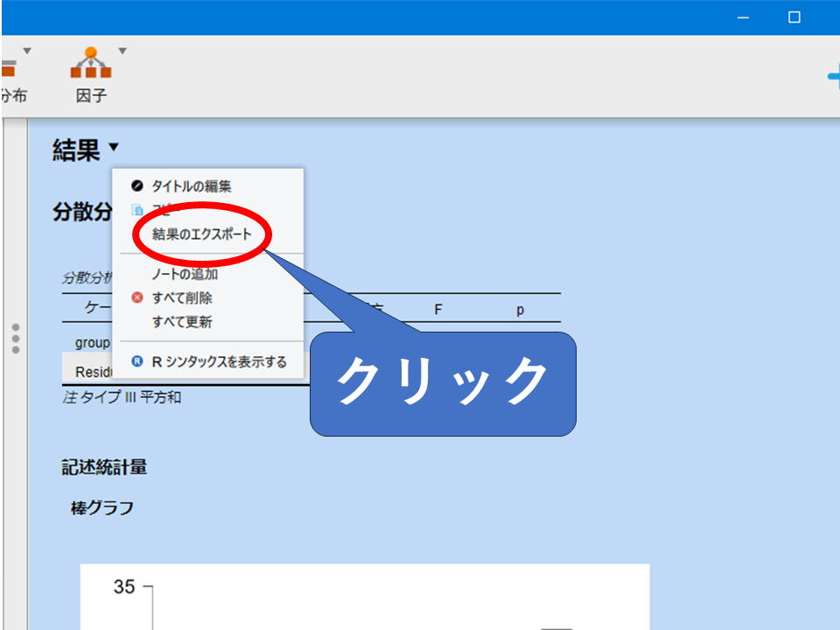
Task: Expand the 因子 dropdown arrow
Action: [x=122, y=51]
